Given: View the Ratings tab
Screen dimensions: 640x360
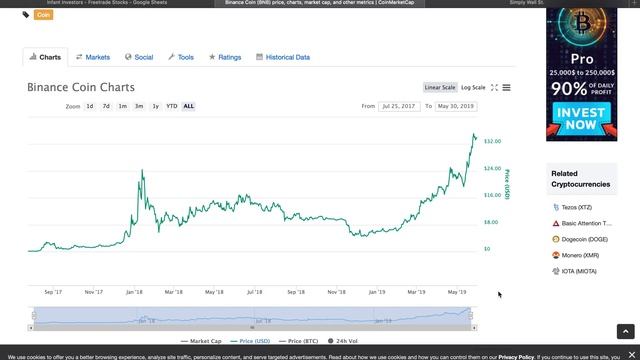Looking at the screenshot, I should [225, 57].
